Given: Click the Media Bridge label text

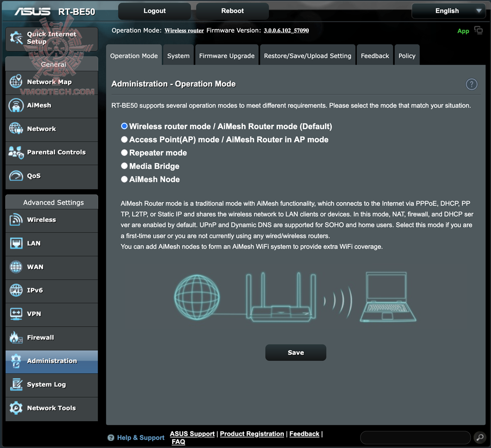Looking at the screenshot, I should pyautogui.click(x=155, y=166).
